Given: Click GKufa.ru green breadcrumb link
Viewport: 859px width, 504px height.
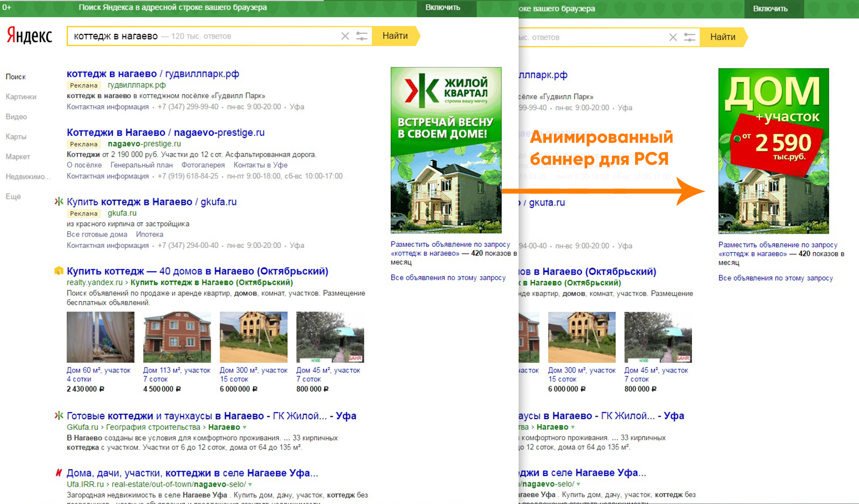Looking at the screenshot, I should pos(82,427).
